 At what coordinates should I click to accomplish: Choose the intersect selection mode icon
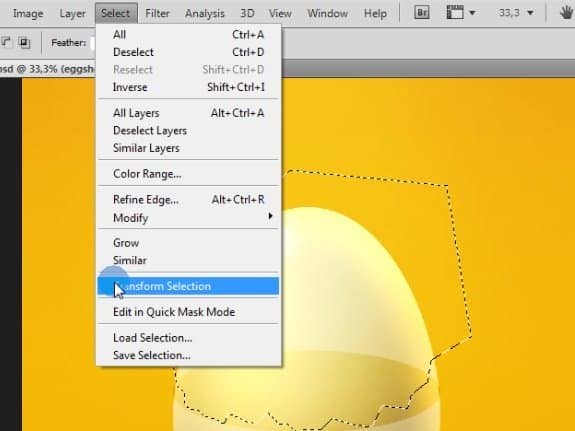[25, 43]
